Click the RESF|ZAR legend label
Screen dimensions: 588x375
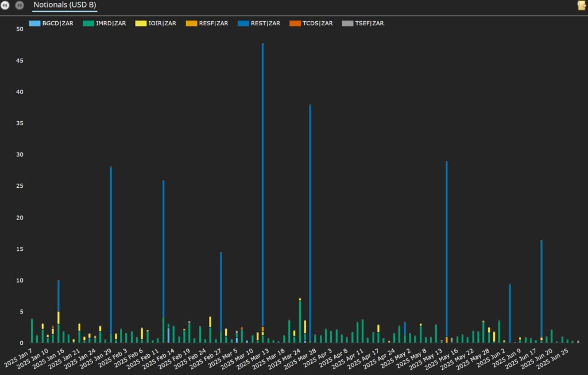[x=212, y=24]
